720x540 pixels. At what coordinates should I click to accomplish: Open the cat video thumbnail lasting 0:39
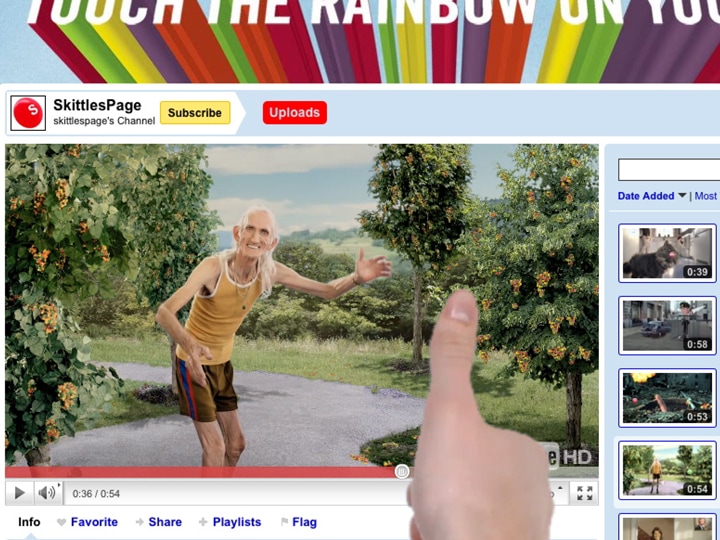click(x=666, y=253)
